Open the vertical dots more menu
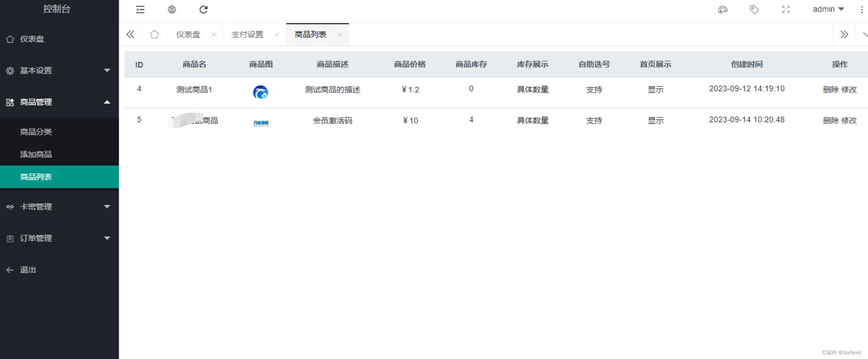 [862, 9]
